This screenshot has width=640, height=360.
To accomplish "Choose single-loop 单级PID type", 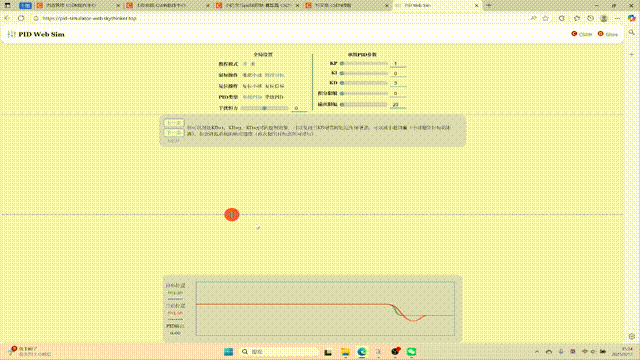I will pyautogui.click(x=252, y=97).
